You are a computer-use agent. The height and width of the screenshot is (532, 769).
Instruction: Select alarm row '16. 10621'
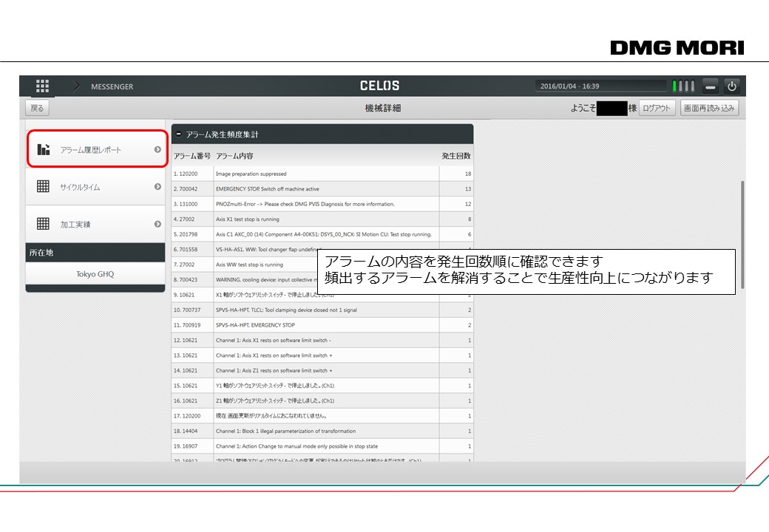click(x=322, y=402)
